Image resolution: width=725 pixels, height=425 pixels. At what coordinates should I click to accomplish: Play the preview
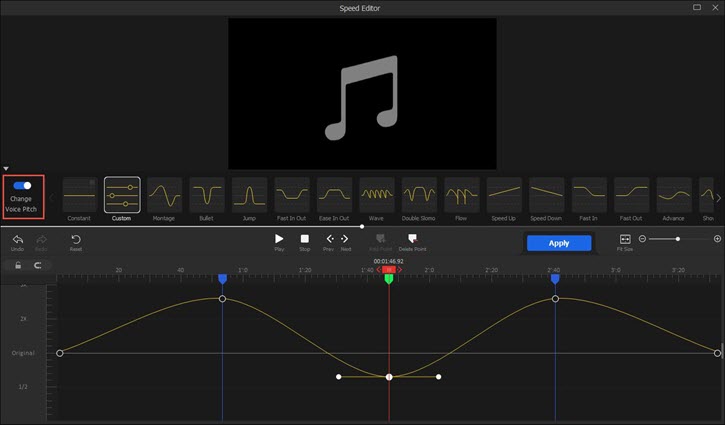(x=280, y=240)
